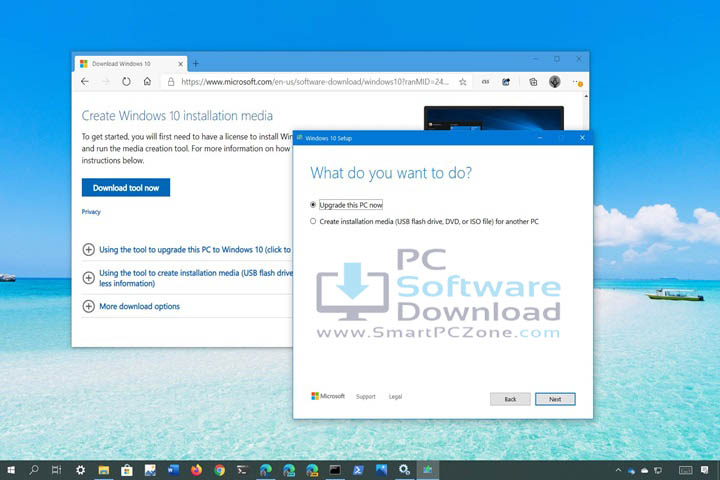The width and height of the screenshot is (720, 480).
Task: Open a new browser tab
Action: 196,64
